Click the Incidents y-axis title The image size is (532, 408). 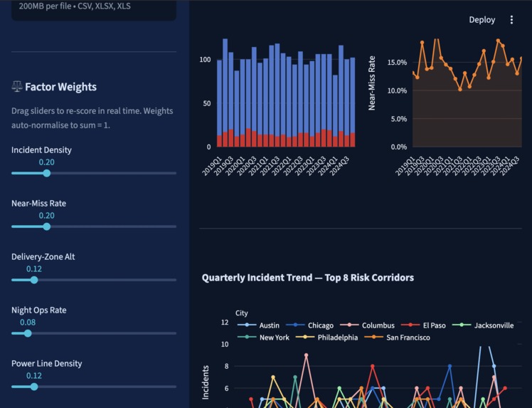point(206,382)
